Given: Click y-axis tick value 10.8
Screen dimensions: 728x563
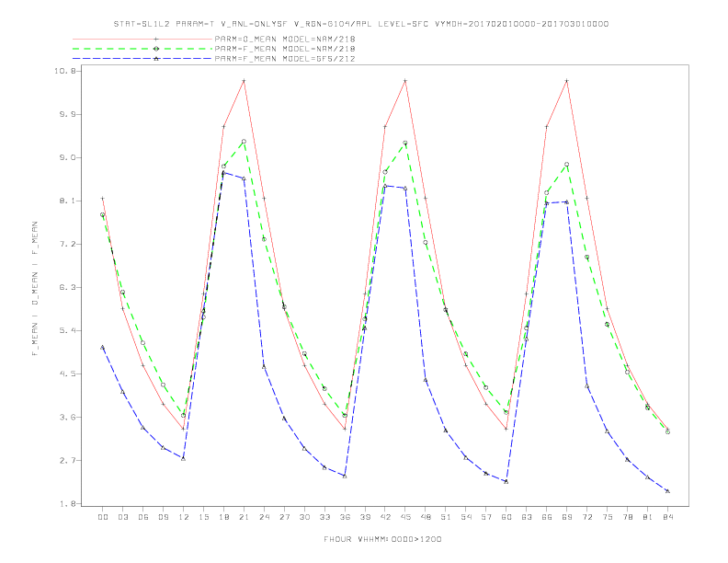Looking at the screenshot, I should click(64, 71).
